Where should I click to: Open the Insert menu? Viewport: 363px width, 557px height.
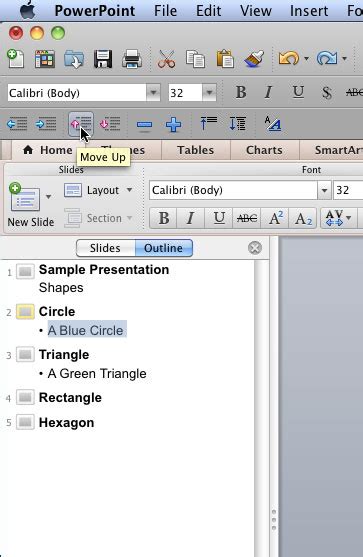pos(309,11)
